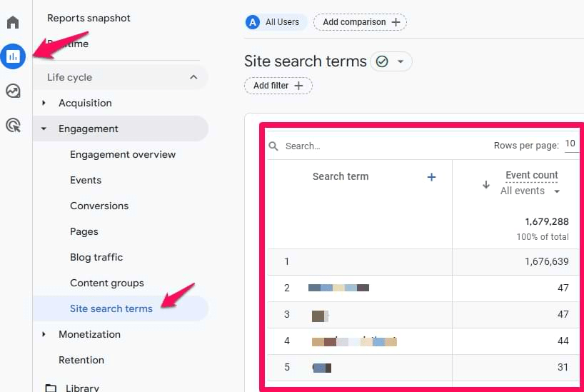This screenshot has width=584, height=392.
Task: Open the Explore icon in left rail
Action: coord(13,91)
